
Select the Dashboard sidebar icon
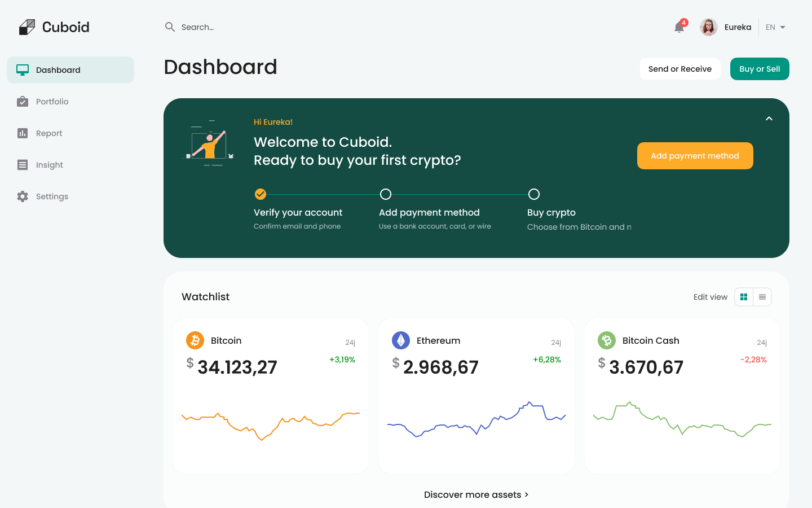(21, 69)
